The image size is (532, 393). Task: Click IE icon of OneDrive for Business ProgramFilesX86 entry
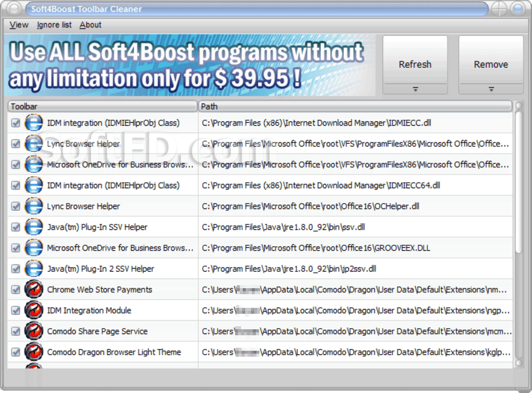click(x=34, y=164)
